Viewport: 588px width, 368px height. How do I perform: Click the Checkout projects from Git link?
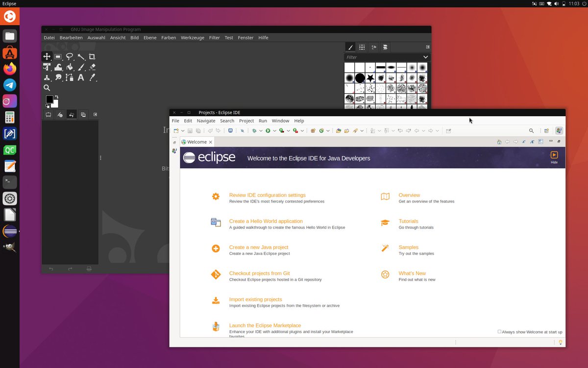[260, 273]
